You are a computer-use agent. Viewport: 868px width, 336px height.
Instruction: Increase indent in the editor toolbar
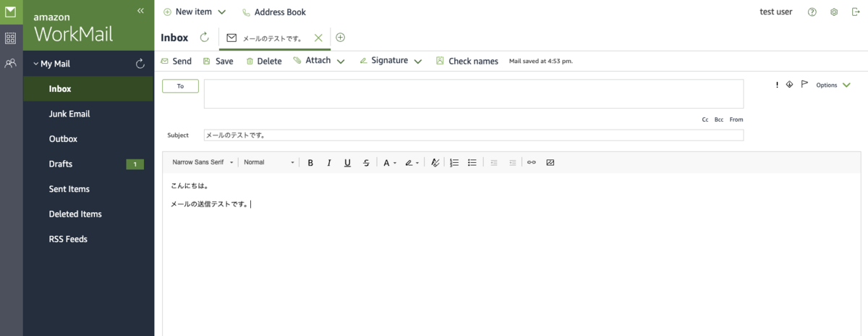[x=513, y=163]
